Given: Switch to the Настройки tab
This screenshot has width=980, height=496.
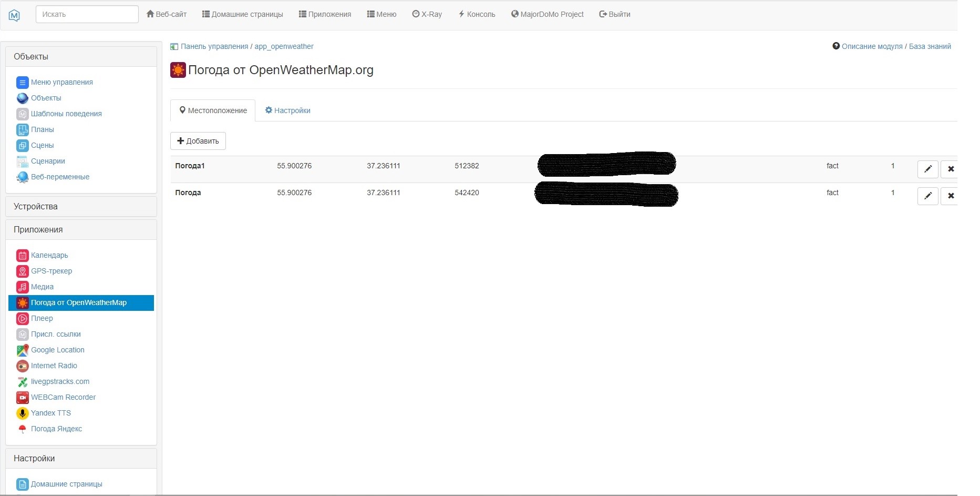Looking at the screenshot, I should [x=288, y=110].
